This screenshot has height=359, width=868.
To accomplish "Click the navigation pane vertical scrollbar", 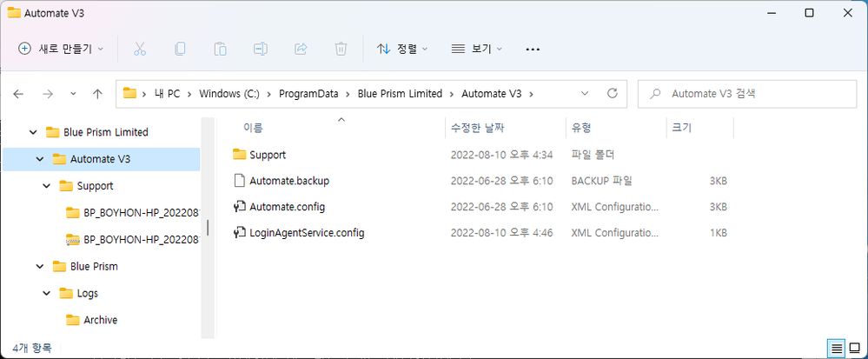I will pyautogui.click(x=208, y=227).
